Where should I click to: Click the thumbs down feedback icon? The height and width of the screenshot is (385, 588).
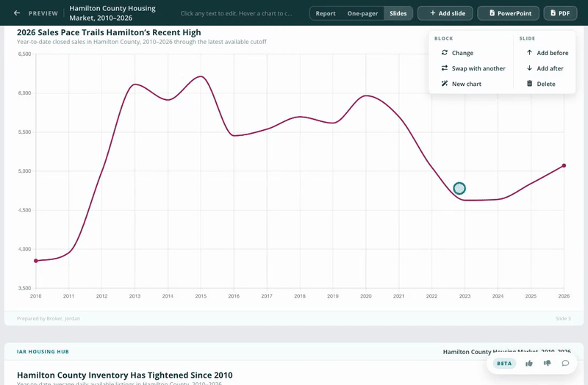click(x=547, y=363)
